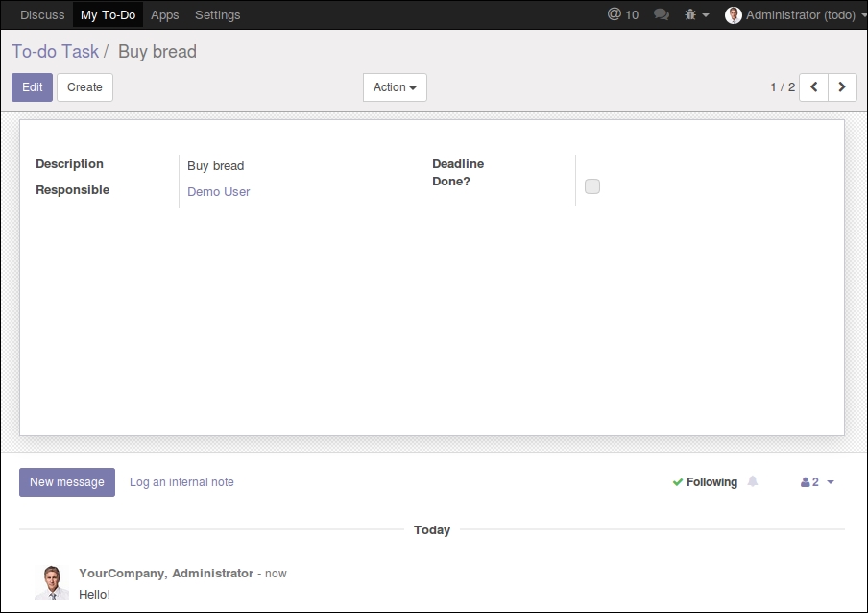
Task: Click the notification bell next to Following
Action: pyautogui.click(x=753, y=481)
